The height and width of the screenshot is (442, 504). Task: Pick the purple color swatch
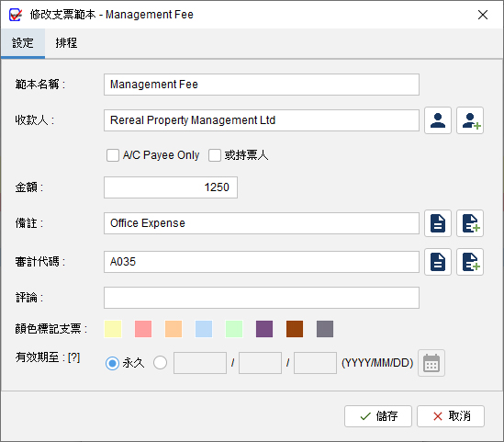click(x=264, y=329)
